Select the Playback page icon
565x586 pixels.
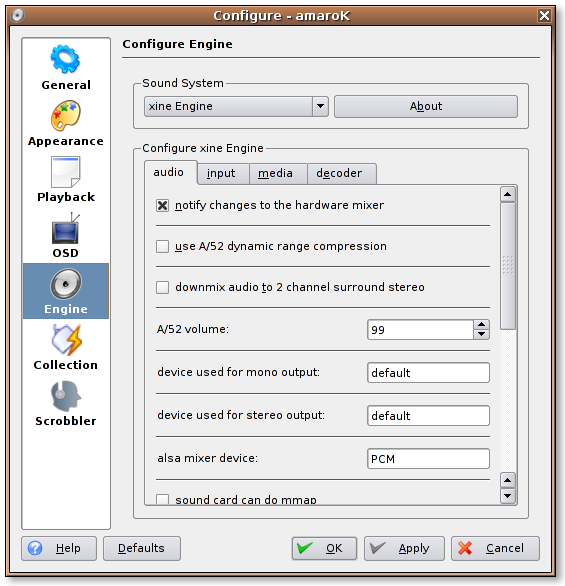(65, 172)
